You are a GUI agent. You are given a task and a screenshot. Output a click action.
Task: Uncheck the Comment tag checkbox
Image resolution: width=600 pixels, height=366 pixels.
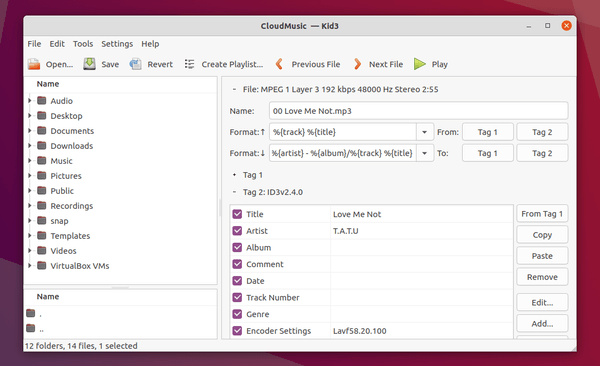pyautogui.click(x=237, y=264)
